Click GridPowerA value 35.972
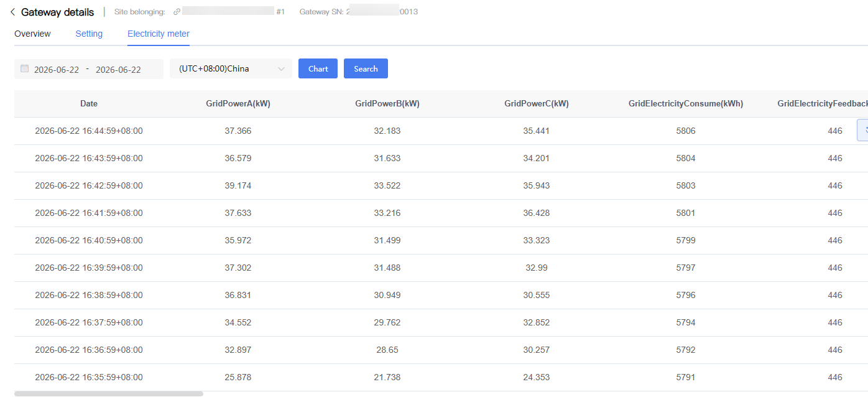This screenshot has width=868, height=397. click(238, 241)
